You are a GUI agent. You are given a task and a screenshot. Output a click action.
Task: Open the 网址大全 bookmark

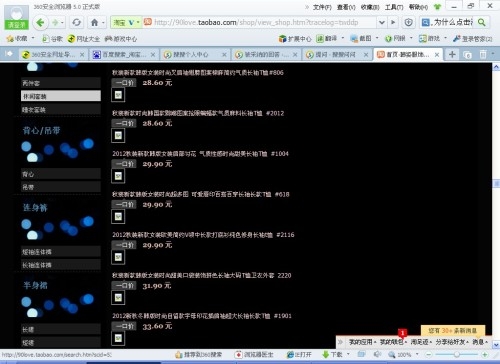[x=84, y=39]
